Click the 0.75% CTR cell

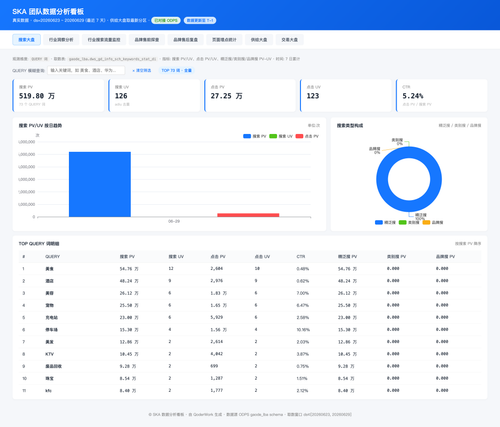click(303, 366)
